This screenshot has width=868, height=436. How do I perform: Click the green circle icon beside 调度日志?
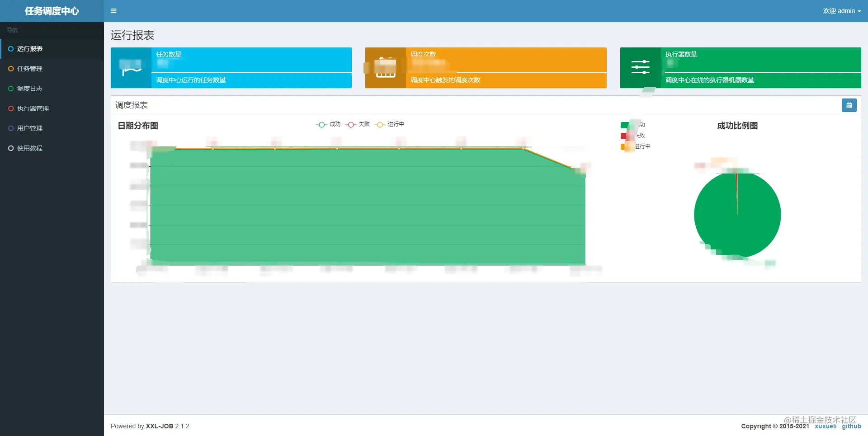[x=11, y=89]
